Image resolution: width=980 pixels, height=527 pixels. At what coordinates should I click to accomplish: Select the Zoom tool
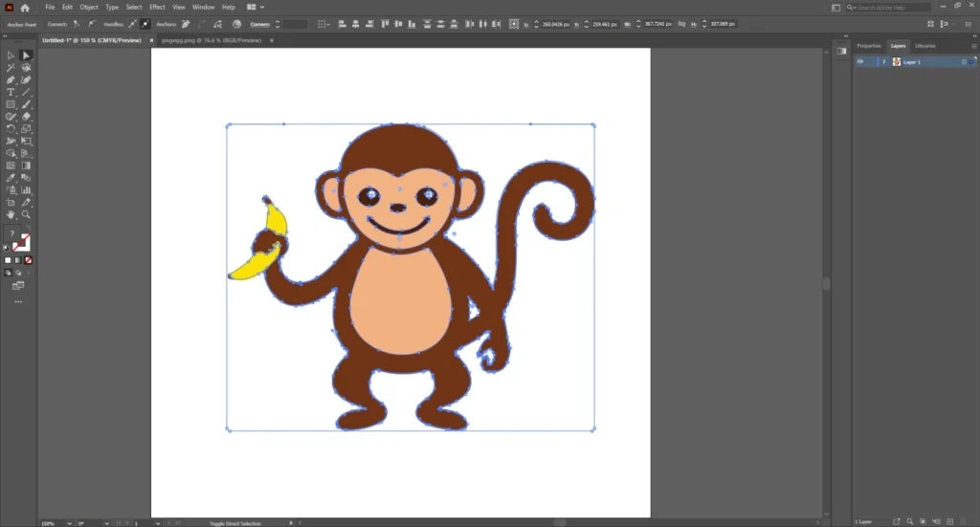click(x=26, y=214)
